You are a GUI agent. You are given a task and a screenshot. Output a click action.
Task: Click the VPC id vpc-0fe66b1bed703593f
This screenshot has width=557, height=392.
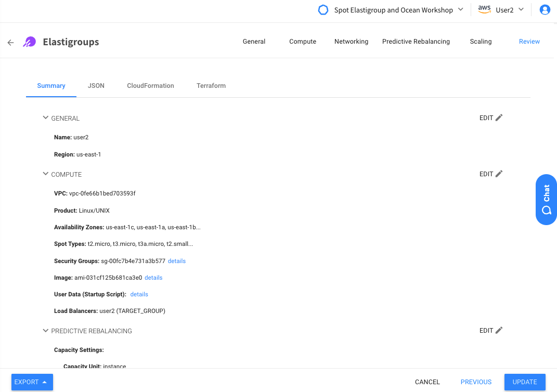click(102, 193)
